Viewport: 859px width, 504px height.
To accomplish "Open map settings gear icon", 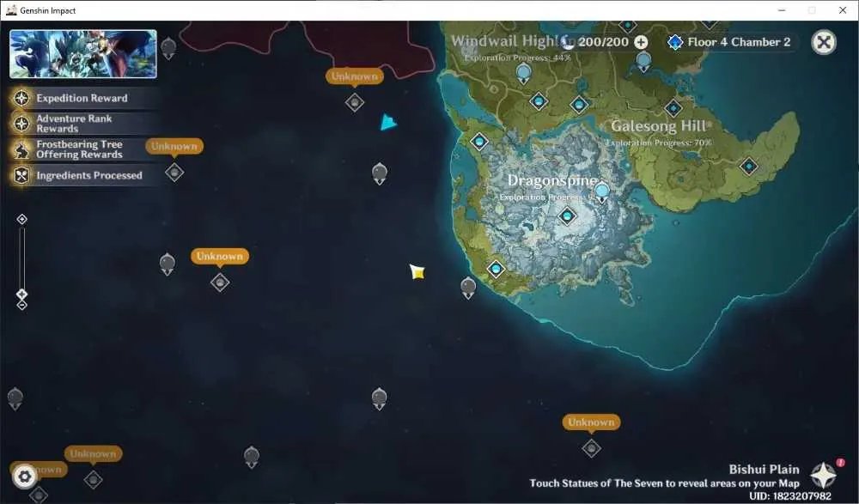I will coord(25,477).
